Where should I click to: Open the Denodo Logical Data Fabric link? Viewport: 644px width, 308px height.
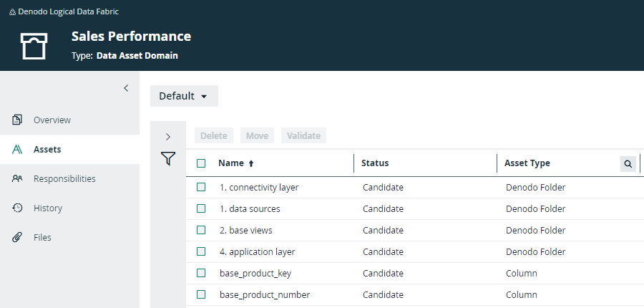(68, 11)
